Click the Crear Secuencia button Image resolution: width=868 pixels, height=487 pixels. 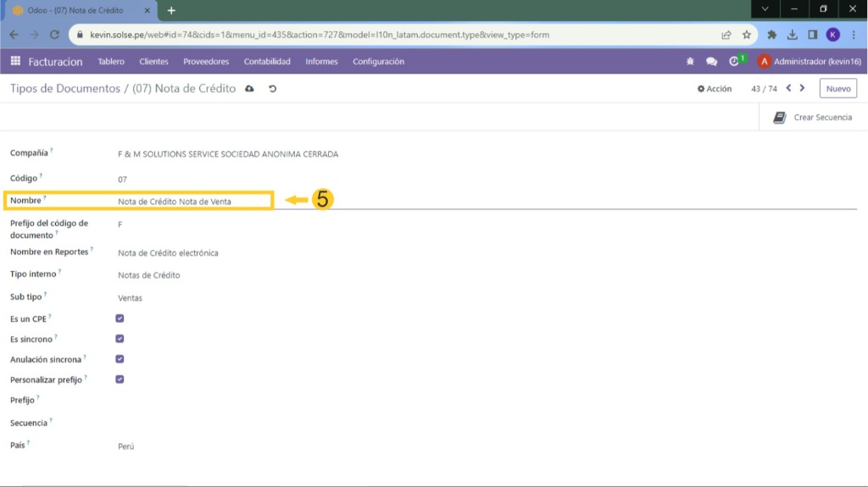[x=813, y=118]
